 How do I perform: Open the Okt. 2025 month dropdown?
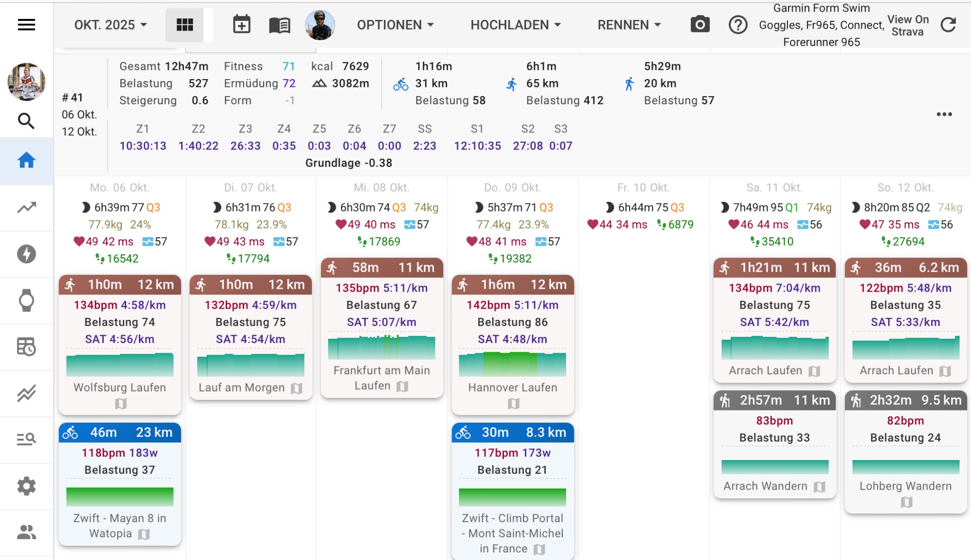coord(110,25)
